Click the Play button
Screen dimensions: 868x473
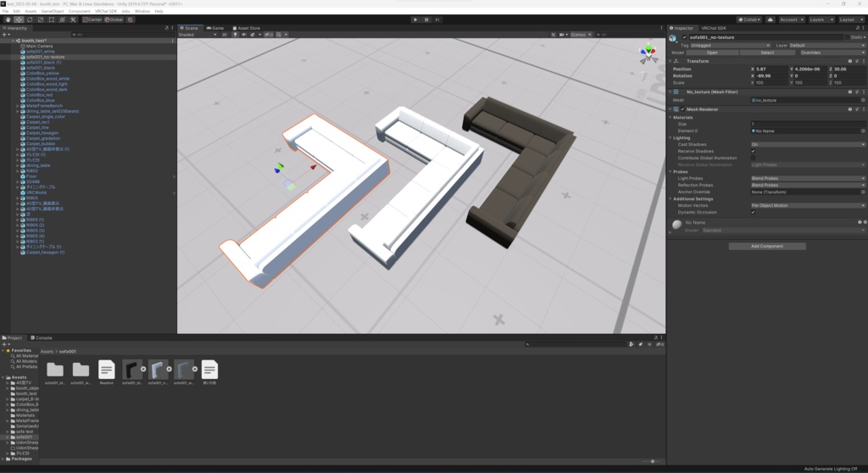[x=415, y=19]
